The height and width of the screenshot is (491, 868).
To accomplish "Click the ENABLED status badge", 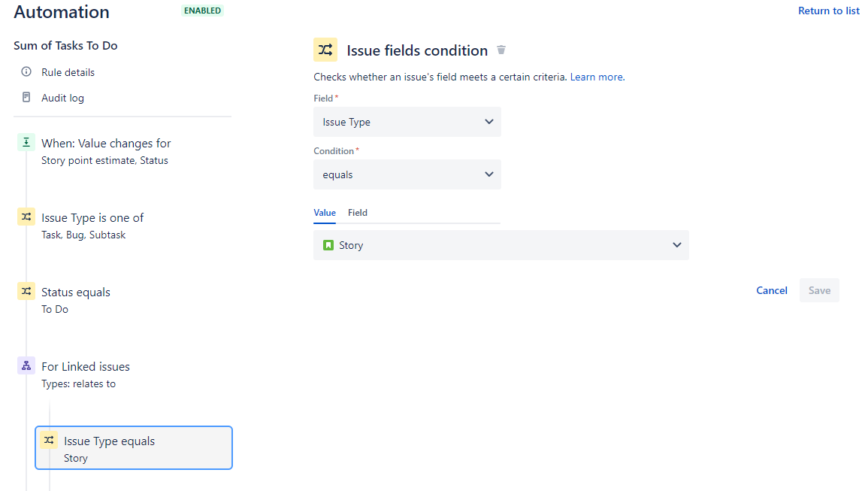I will click(x=203, y=11).
